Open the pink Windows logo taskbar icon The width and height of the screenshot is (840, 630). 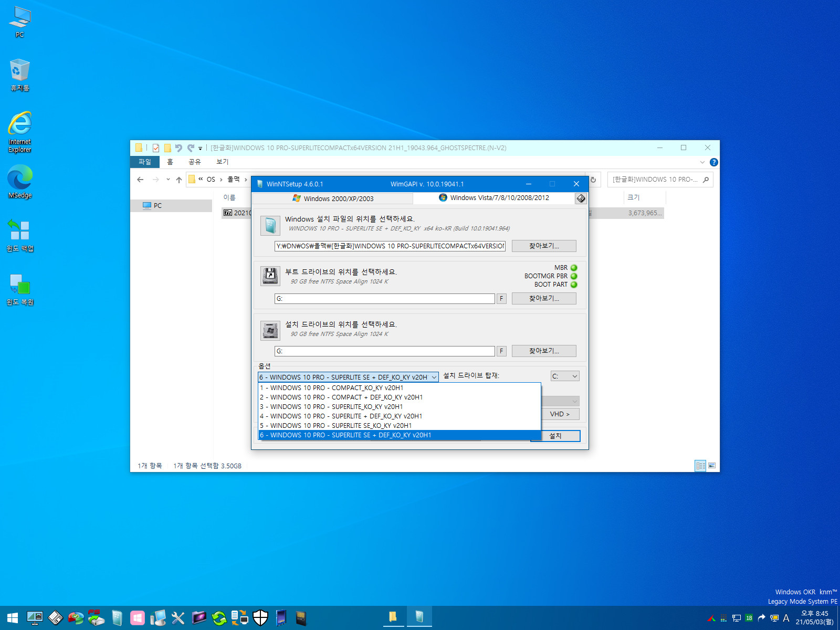[x=137, y=618]
